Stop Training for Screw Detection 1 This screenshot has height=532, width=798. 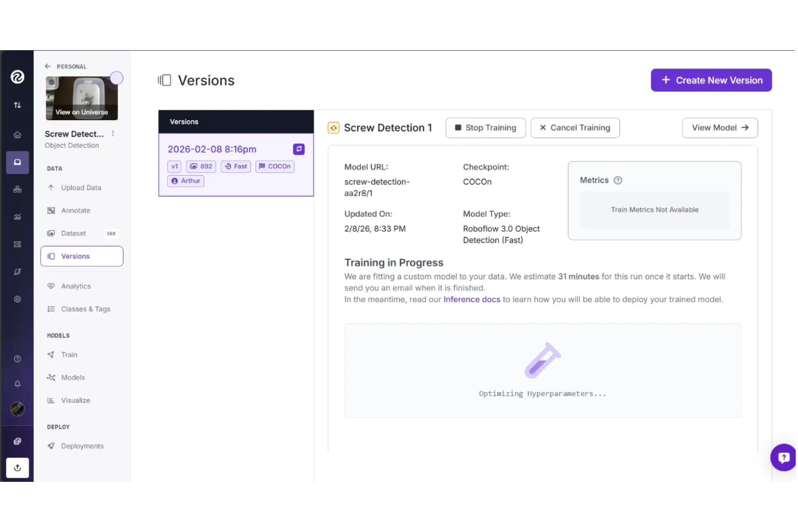[485, 128]
